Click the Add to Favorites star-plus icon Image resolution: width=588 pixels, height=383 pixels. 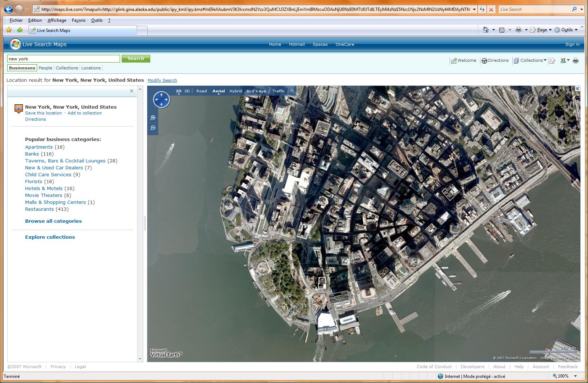pyautogui.click(x=20, y=30)
